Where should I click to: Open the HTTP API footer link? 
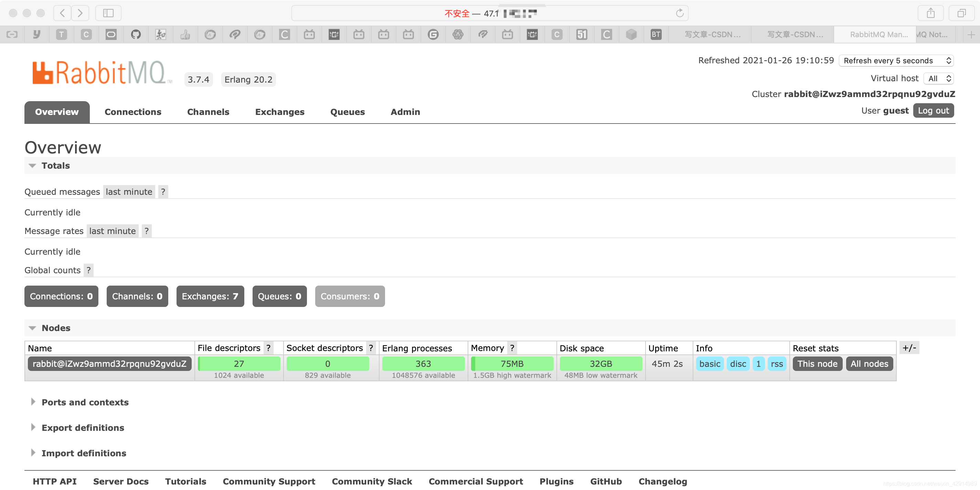(x=54, y=481)
